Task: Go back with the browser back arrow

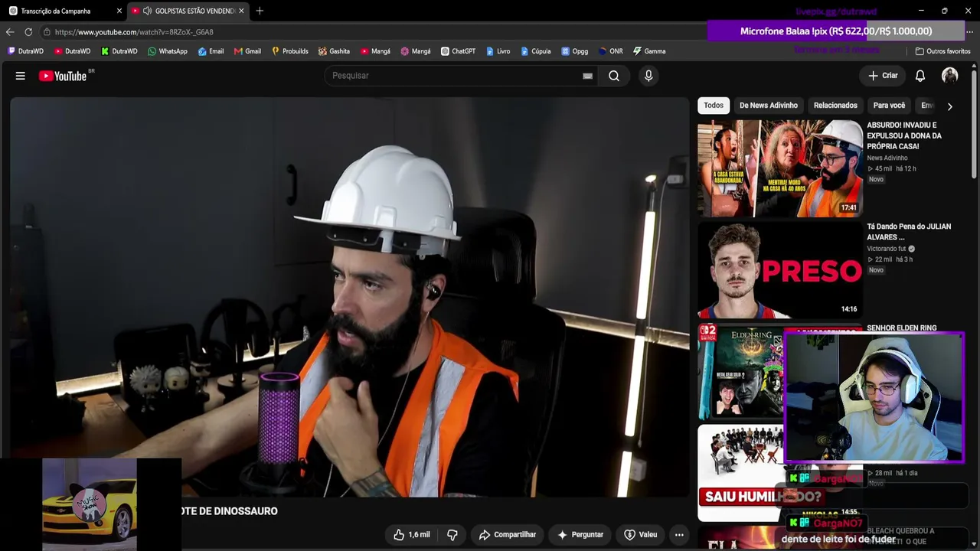Action: pyautogui.click(x=9, y=32)
